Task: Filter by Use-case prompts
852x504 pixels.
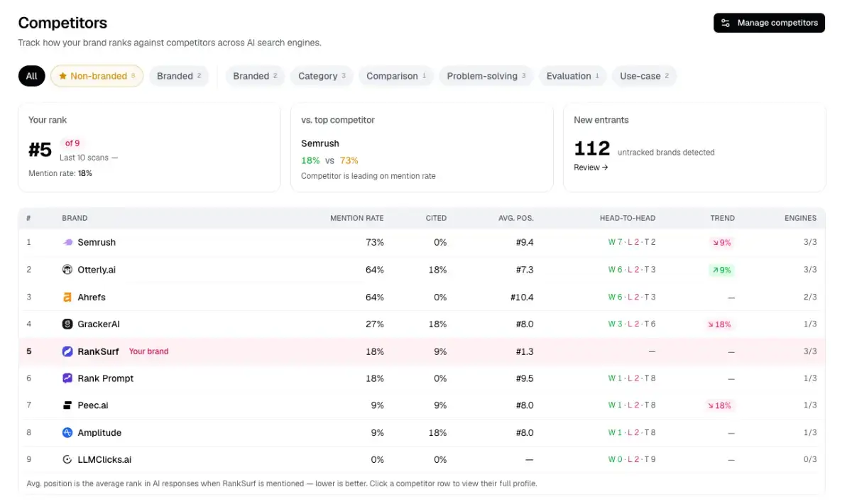Action: coord(644,76)
